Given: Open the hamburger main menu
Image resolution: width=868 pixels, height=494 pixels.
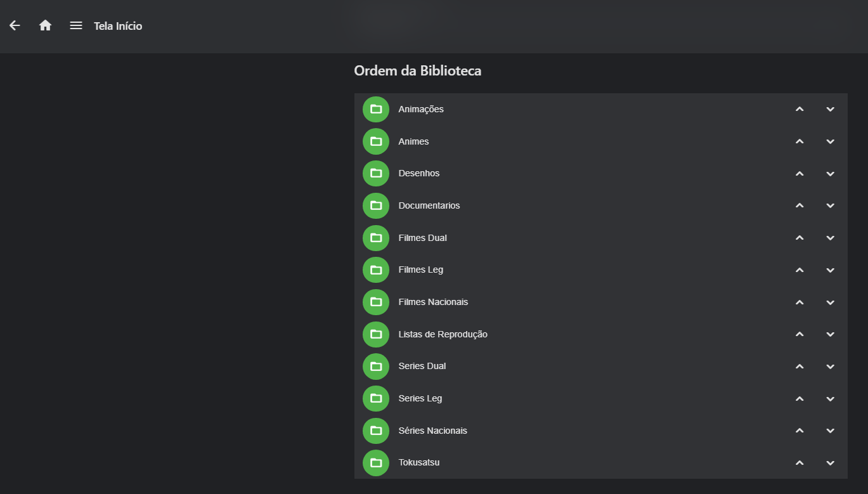Looking at the screenshot, I should click(x=76, y=25).
